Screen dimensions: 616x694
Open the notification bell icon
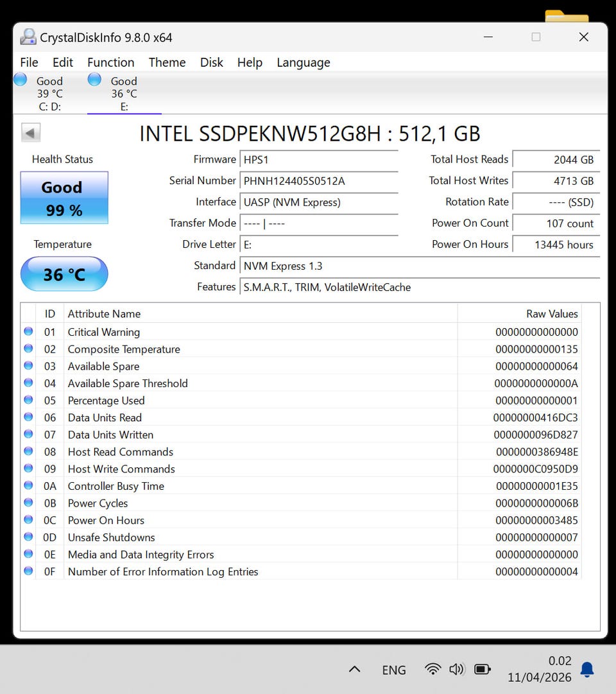[x=586, y=670]
